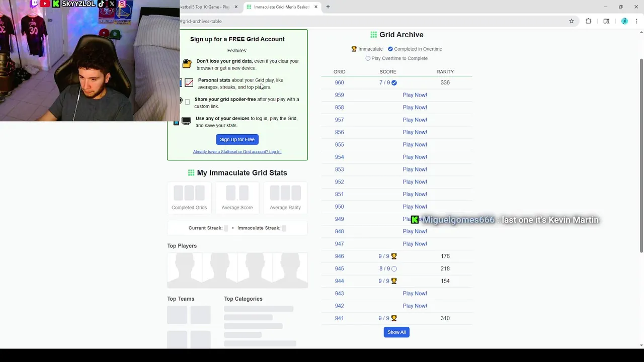Open grid number 960 link
This screenshot has width=644, height=362.
[x=339, y=82]
